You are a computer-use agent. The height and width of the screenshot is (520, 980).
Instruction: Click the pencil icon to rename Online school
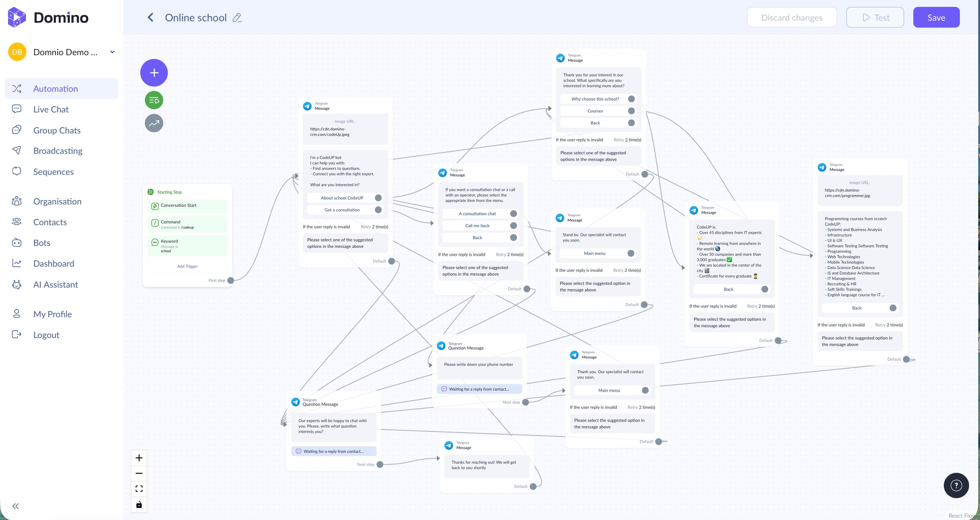237,18
